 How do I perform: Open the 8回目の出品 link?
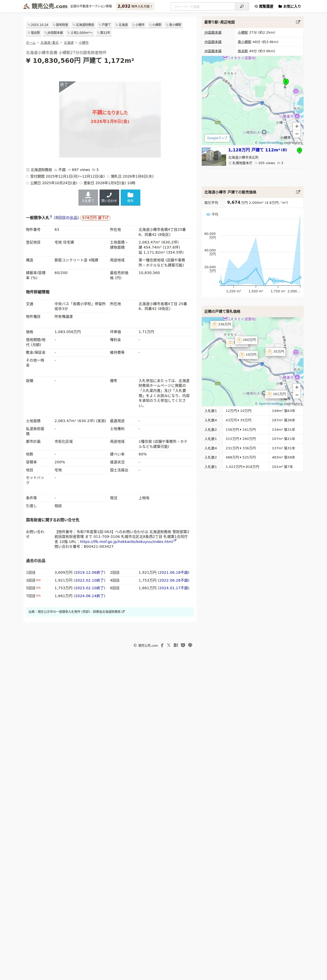click(67, 218)
